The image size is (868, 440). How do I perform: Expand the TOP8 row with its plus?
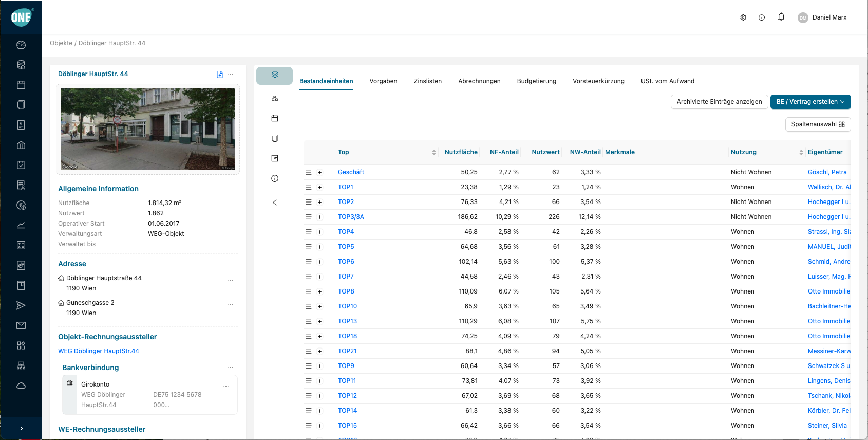[319, 291]
